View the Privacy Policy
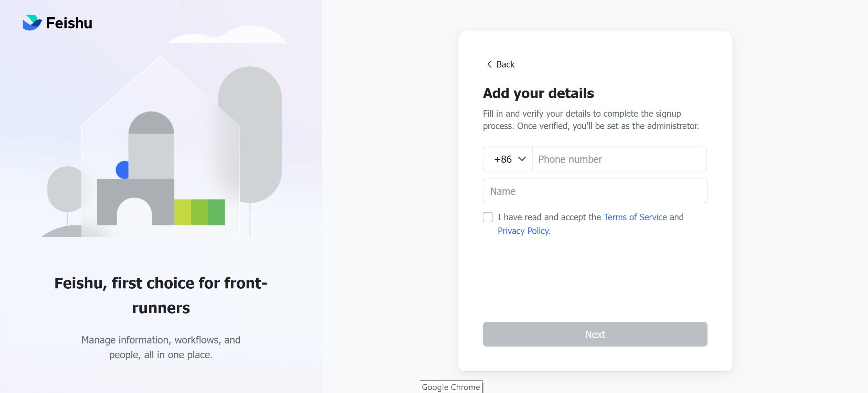Viewport: 868px width, 393px height. tap(523, 231)
